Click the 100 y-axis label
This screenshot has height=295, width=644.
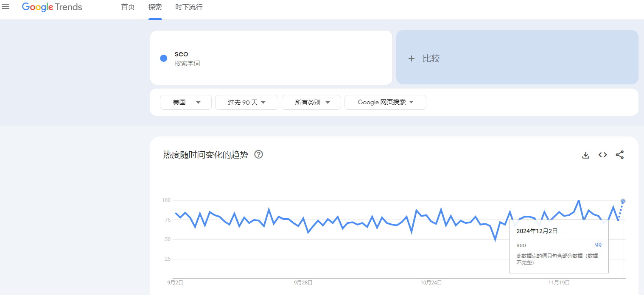pos(166,200)
